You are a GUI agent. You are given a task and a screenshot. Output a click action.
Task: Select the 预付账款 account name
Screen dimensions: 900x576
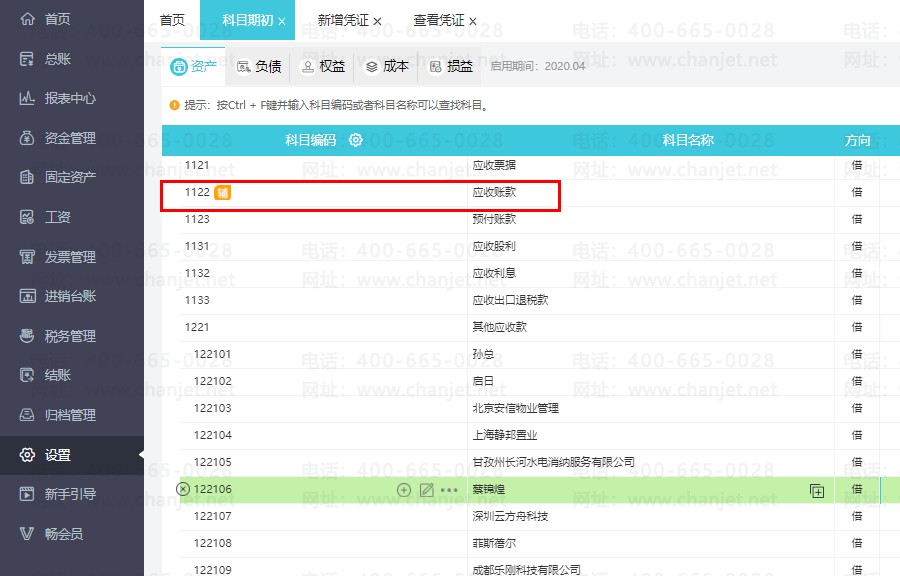click(494, 219)
